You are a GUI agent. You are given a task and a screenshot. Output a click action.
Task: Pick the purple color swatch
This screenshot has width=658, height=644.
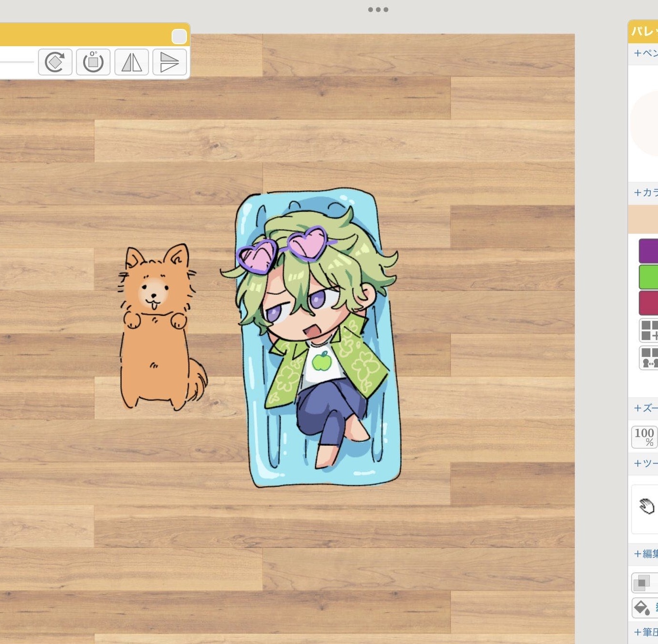pyautogui.click(x=648, y=251)
